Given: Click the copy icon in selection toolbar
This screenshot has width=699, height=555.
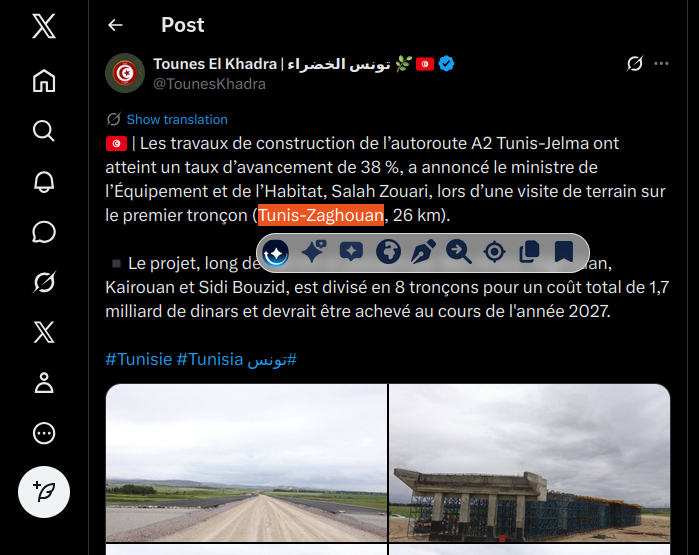Looking at the screenshot, I should click(529, 252).
